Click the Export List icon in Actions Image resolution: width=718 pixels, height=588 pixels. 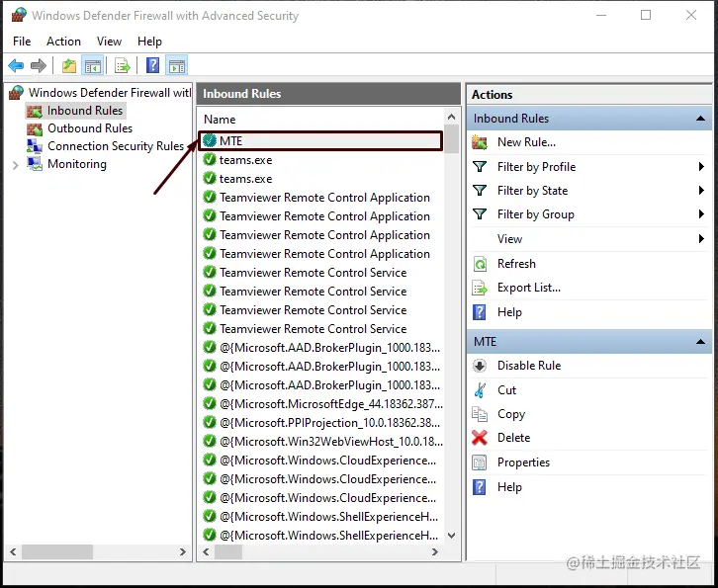click(480, 288)
